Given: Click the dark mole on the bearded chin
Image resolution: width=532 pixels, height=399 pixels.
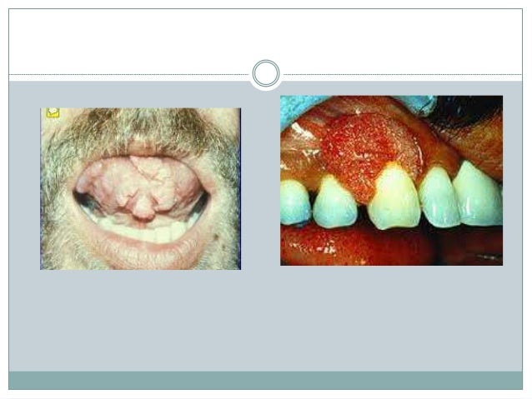Looking at the screenshot, I should tap(215, 237).
